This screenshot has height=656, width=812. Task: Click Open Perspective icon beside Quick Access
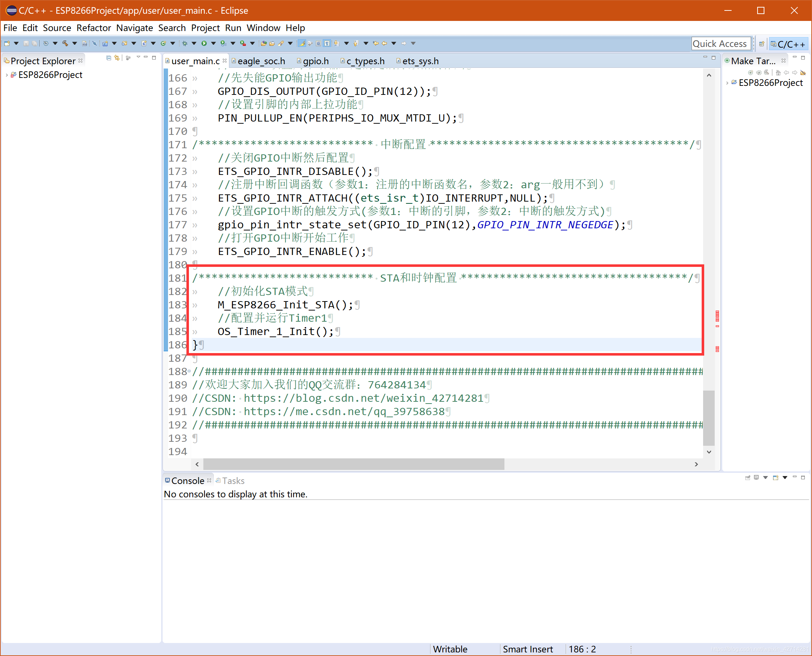pyautogui.click(x=762, y=44)
